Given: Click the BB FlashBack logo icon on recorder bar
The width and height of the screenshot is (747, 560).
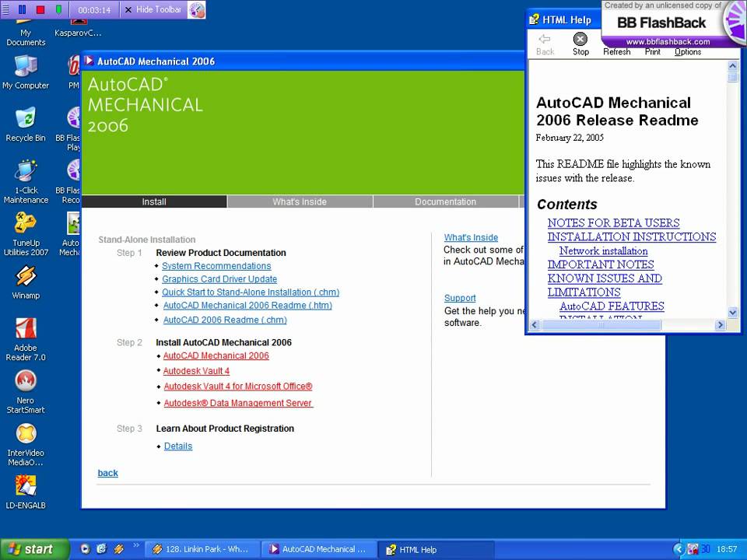Looking at the screenshot, I should [x=196, y=9].
